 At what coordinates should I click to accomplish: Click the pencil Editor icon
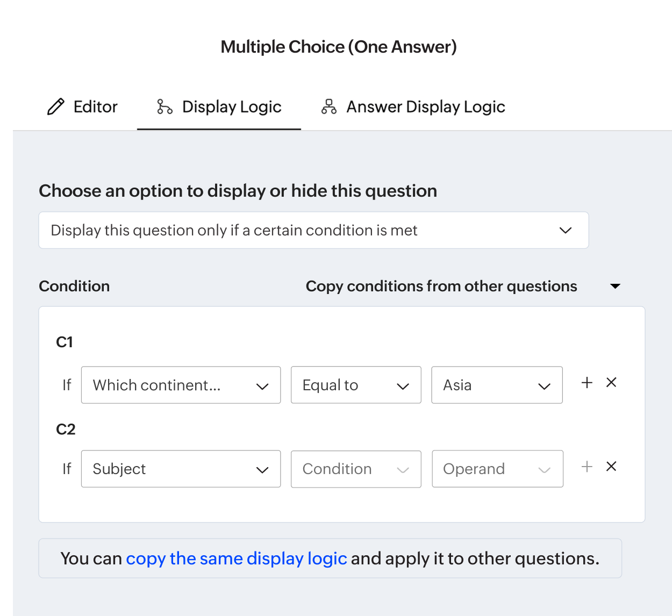pos(56,107)
